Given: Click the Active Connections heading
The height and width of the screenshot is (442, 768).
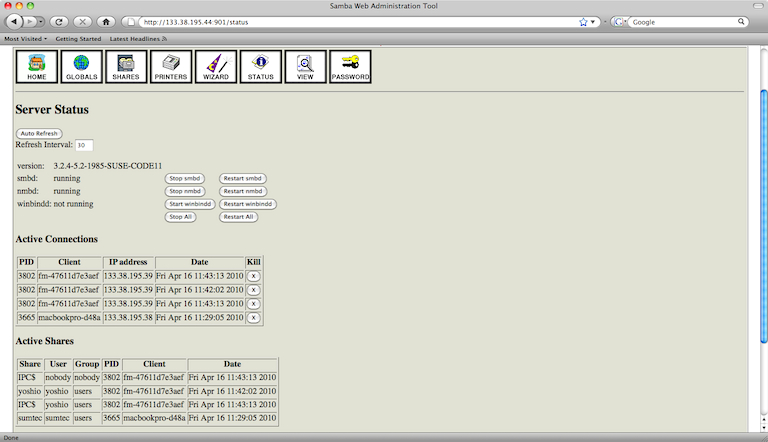Looking at the screenshot, I should tap(57, 239).
